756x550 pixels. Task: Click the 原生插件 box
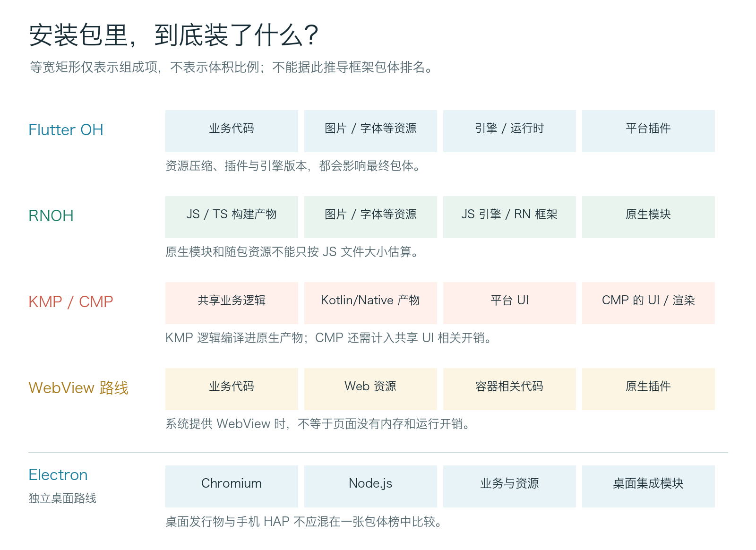pyautogui.click(x=648, y=389)
